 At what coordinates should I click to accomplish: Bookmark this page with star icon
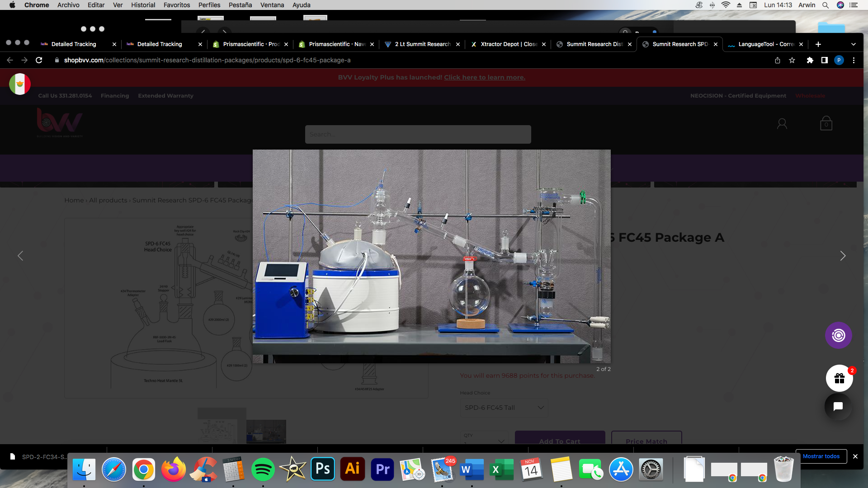click(792, 60)
